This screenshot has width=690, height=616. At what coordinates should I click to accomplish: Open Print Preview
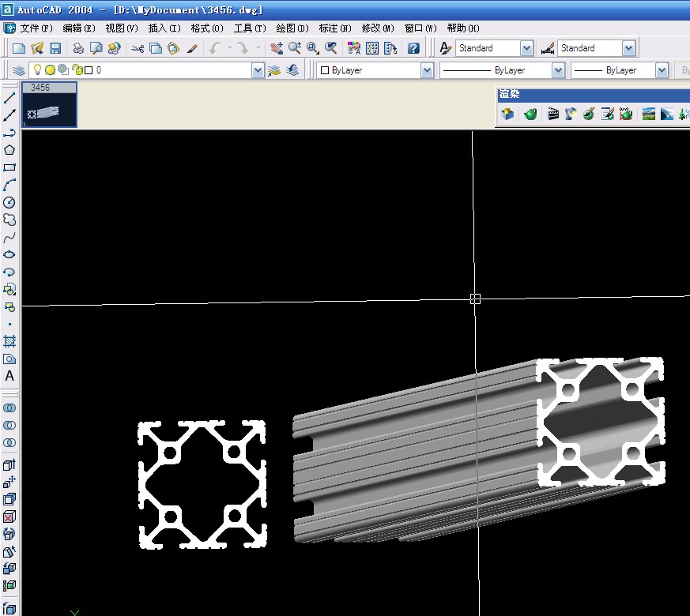[96, 48]
